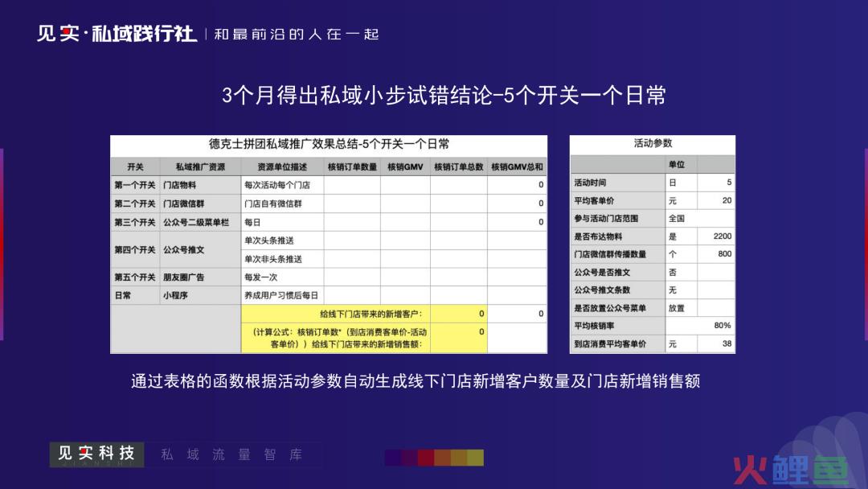Select the '核销GMV' column header
This screenshot has height=489, width=868.
(405, 166)
